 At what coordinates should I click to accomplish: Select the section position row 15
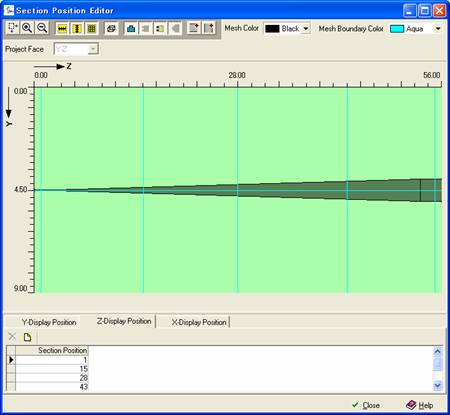(x=52, y=369)
